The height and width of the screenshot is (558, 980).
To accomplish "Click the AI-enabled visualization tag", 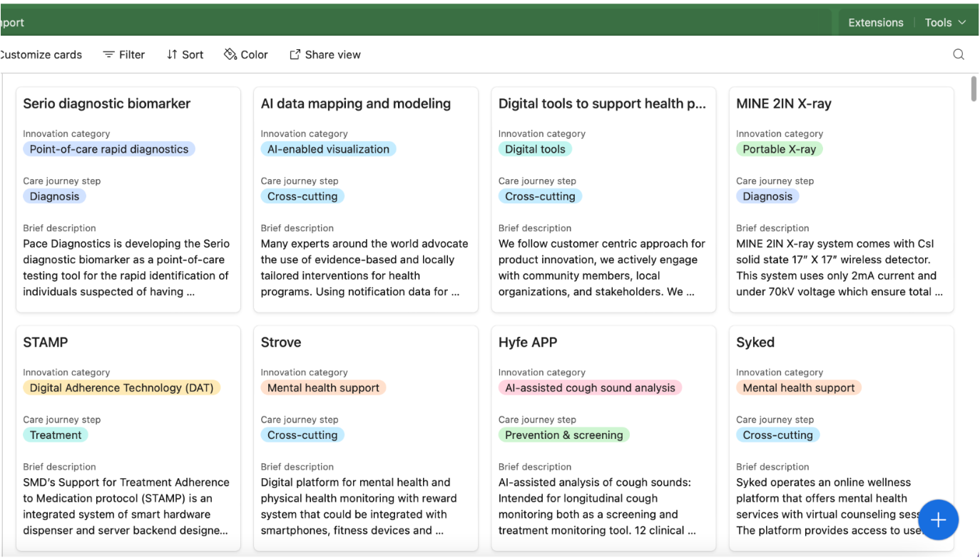I will point(328,149).
